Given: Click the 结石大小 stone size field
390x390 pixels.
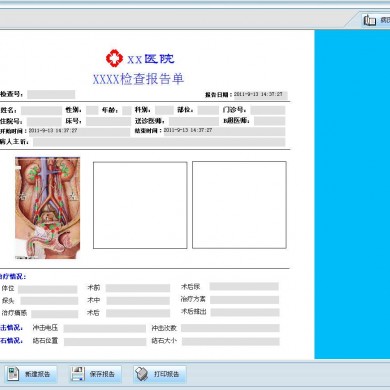Looking at the screenshot, I should pyautogui.click(x=231, y=341).
